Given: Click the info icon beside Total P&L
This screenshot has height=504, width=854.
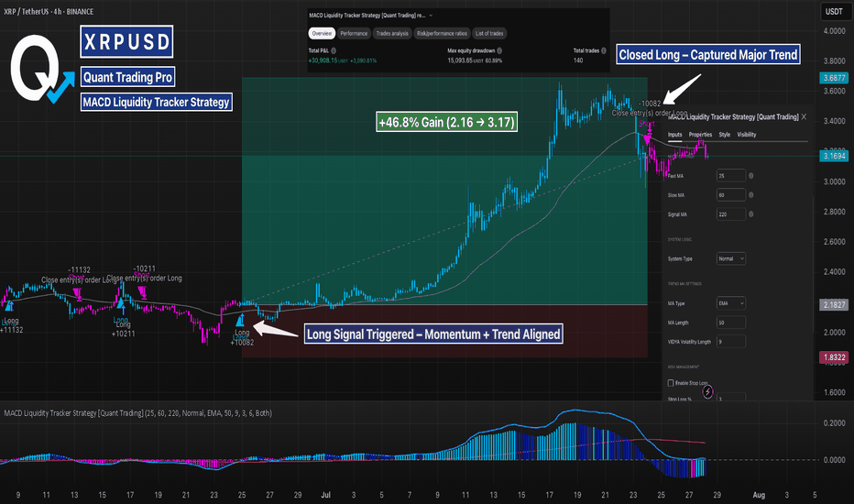Looking at the screenshot, I should (334, 50).
